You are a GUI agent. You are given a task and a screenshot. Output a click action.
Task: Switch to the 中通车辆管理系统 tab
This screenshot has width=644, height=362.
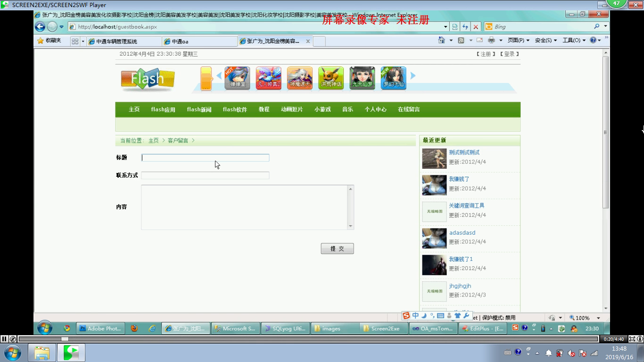[124, 41]
